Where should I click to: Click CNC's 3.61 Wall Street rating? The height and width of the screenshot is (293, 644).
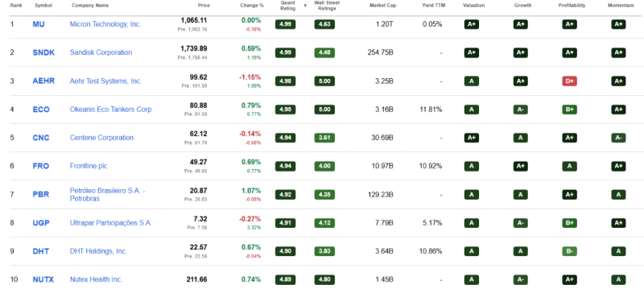324,138
